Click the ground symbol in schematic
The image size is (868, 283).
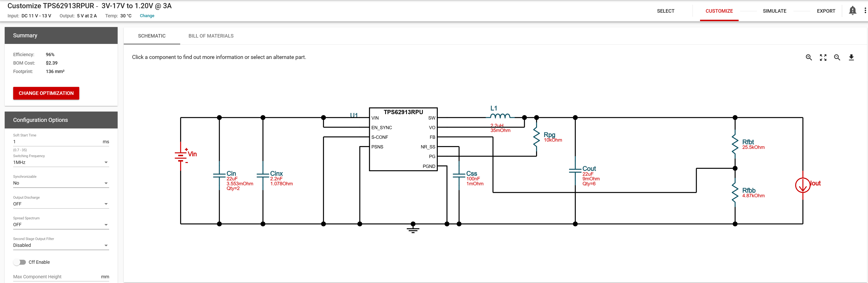(x=413, y=229)
